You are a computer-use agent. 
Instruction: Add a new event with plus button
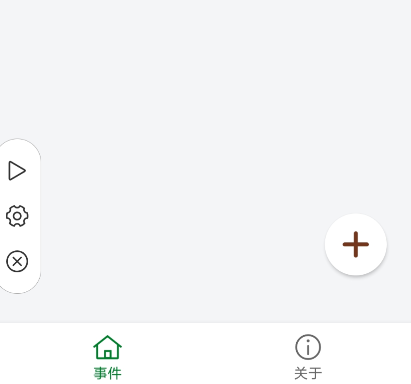[356, 244]
